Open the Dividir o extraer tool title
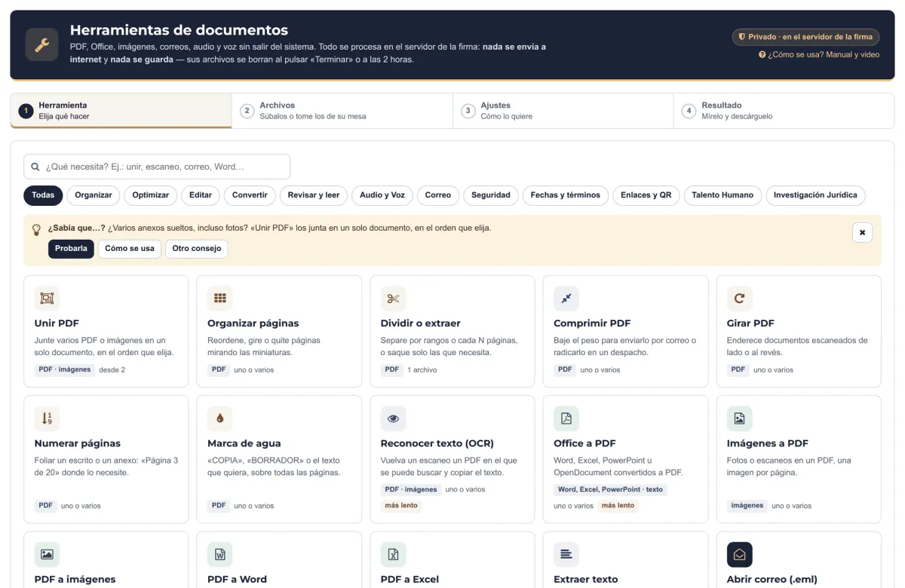Viewport: 905px width, 588px height. pos(421,323)
